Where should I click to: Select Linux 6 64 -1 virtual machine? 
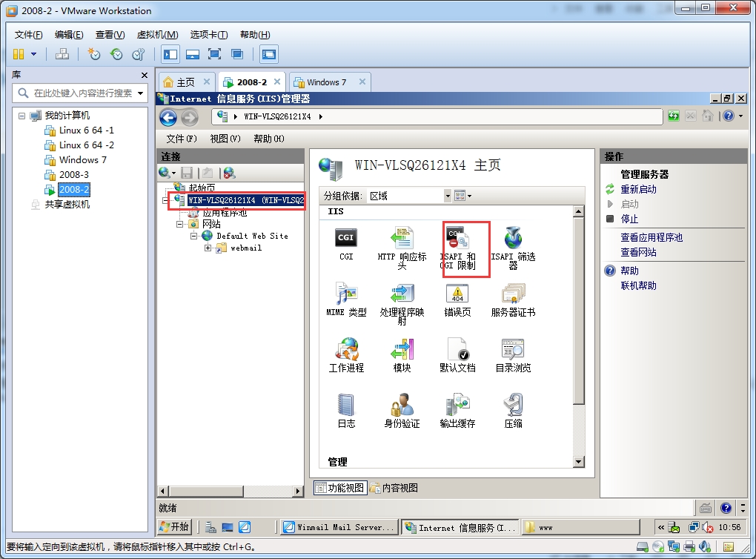pos(86,130)
